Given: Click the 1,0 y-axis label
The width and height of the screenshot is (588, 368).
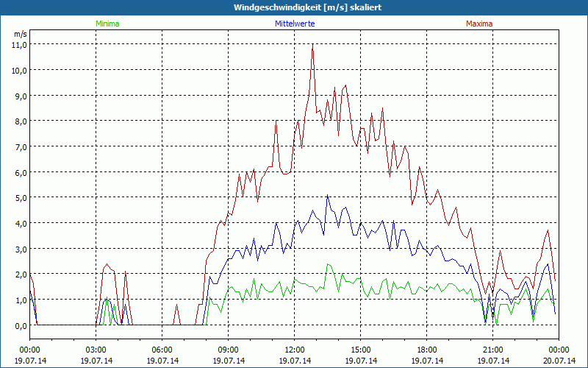Looking at the screenshot, I should point(22,300).
